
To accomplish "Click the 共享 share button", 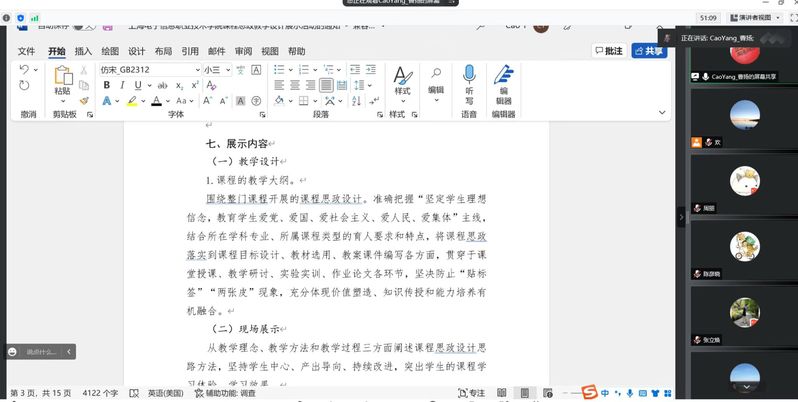I will pyautogui.click(x=648, y=51).
